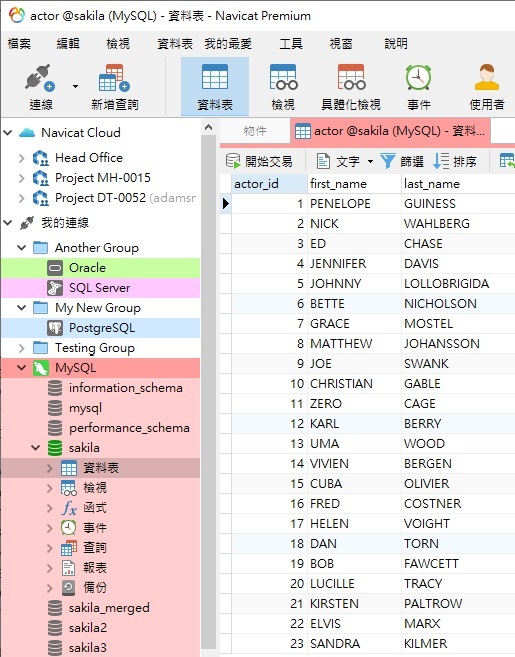This screenshot has width=515, height=657.
Task: Click the navigation pane scroll up arrow
Action: click(x=209, y=127)
